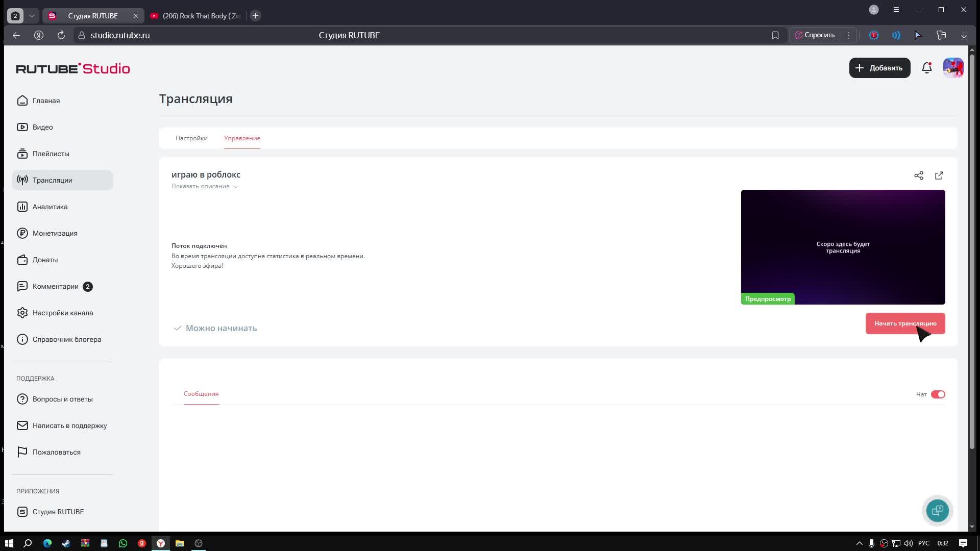The height and width of the screenshot is (551, 980).
Task: Open notifications bell
Action: coord(927,68)
